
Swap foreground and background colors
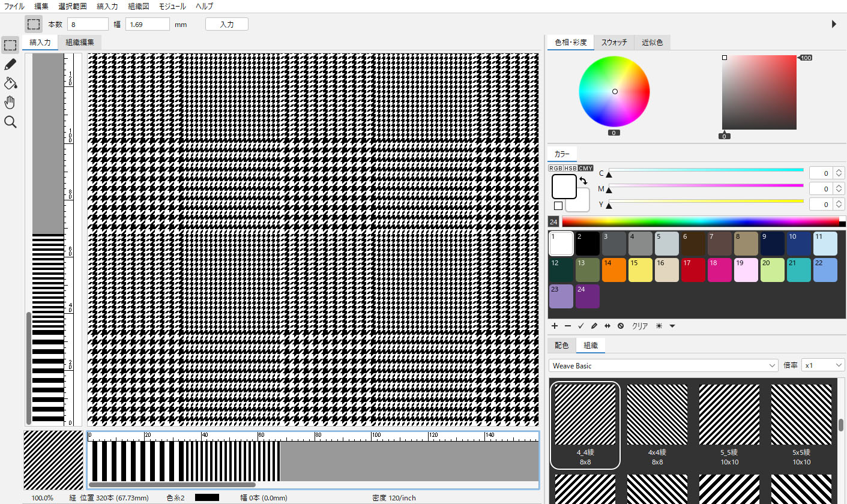pyautogui.click(x=583, y=181)
